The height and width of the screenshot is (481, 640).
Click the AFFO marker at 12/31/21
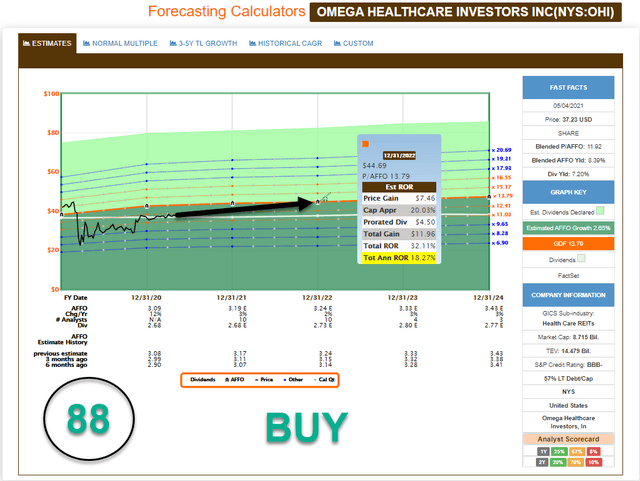[232, 203]
